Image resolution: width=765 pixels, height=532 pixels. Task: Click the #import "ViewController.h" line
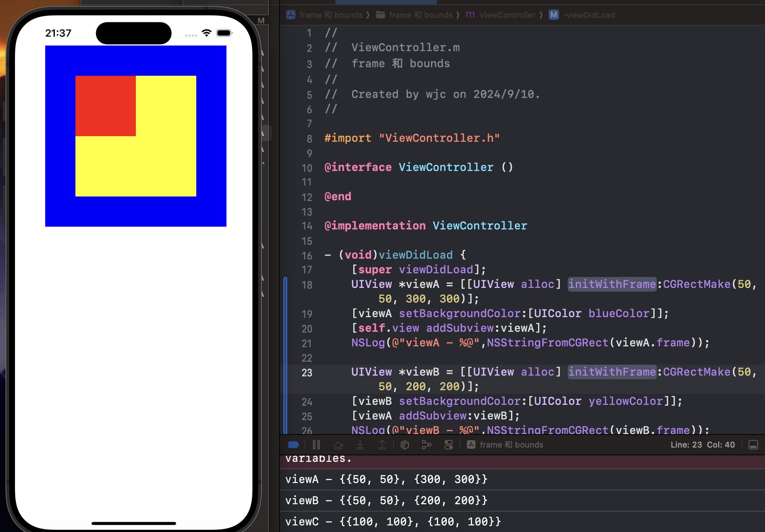point(412,138)
